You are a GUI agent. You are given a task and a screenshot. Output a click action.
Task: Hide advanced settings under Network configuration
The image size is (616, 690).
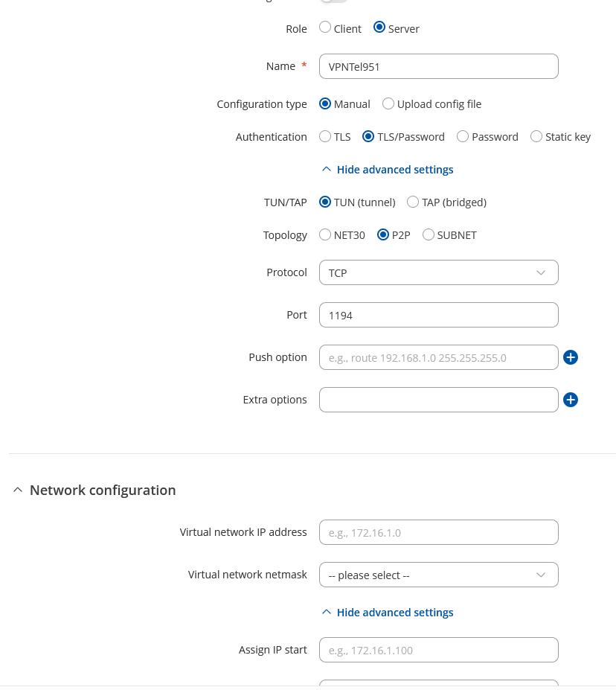coord(388,612)
